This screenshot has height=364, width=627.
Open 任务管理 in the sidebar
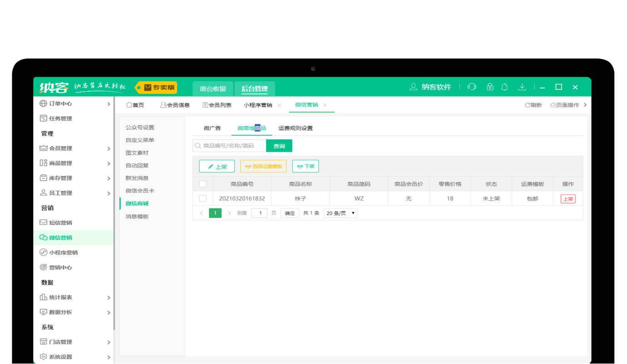(60, 118)
